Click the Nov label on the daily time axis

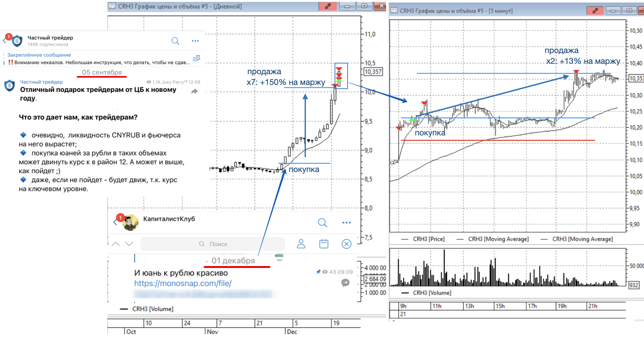point(213,332)
